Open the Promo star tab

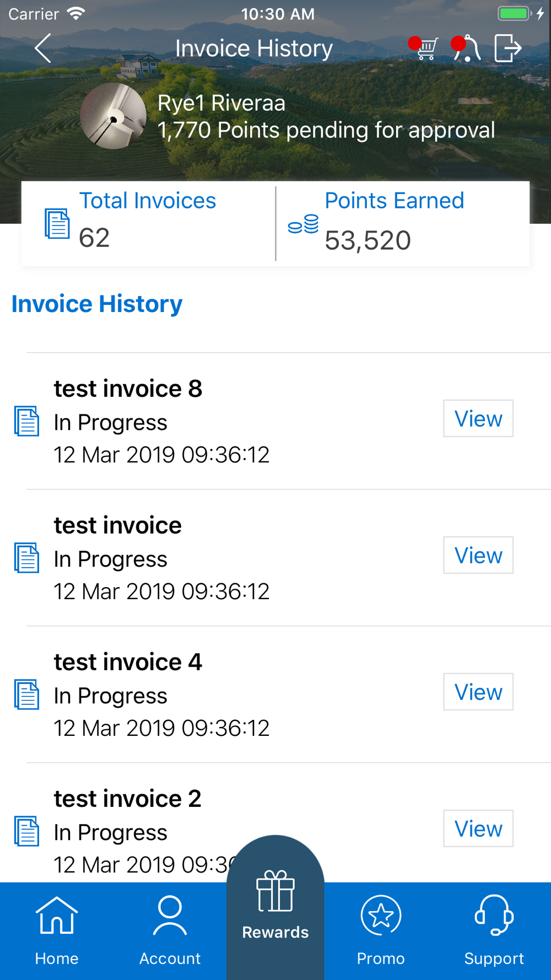click(381, 930)
